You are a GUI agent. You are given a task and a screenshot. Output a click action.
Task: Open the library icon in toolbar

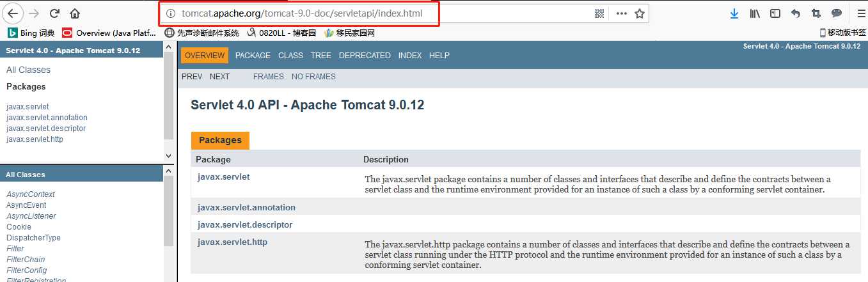(x=755, y=13)
